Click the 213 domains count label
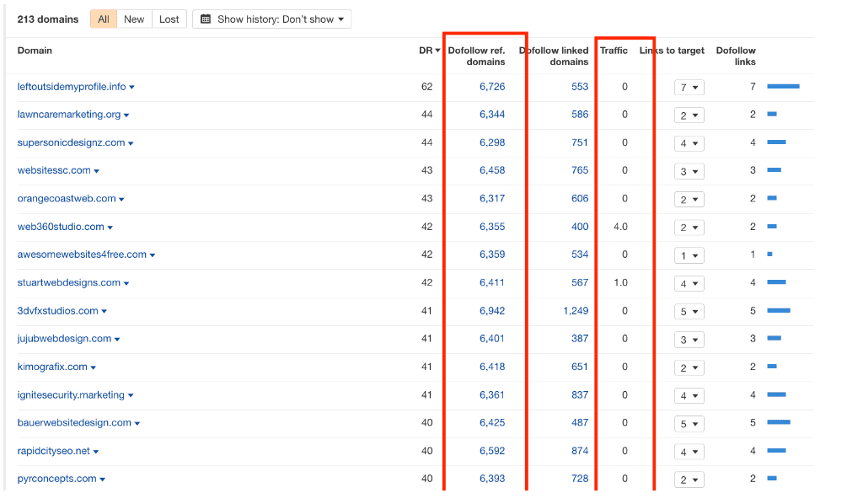Viewport: 847px width, 504px height. tap(47, 19)
